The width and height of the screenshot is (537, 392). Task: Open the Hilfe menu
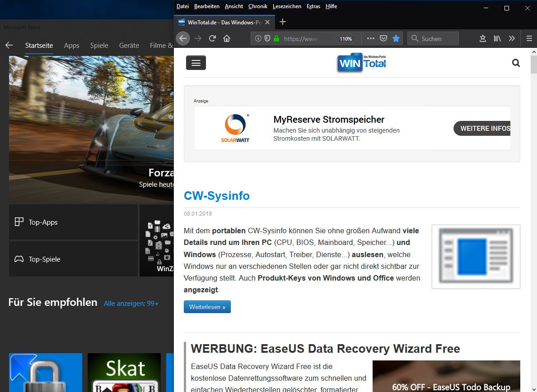coord(331,6)
